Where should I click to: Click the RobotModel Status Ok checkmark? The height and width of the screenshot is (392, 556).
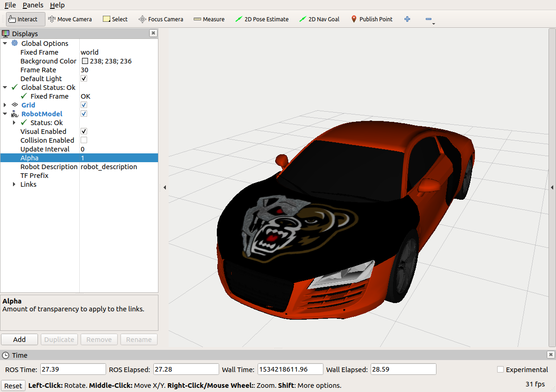tap(24, 122)
